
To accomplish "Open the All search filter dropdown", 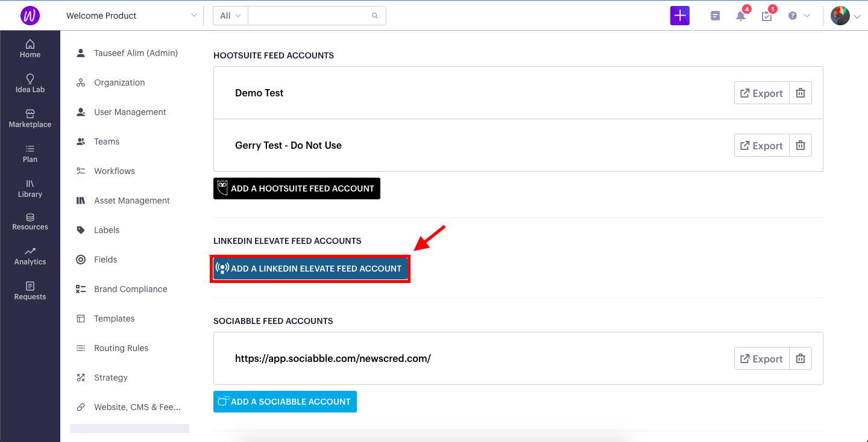I will 230,16.
